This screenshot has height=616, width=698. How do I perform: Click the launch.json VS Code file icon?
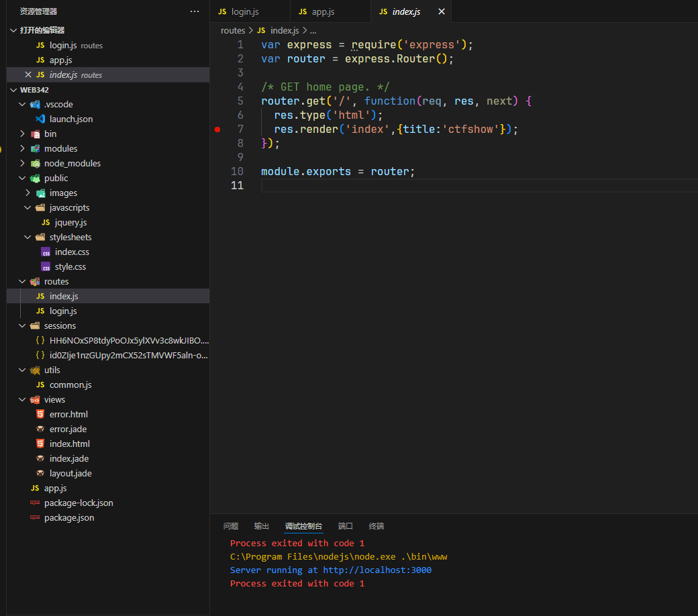40,119
